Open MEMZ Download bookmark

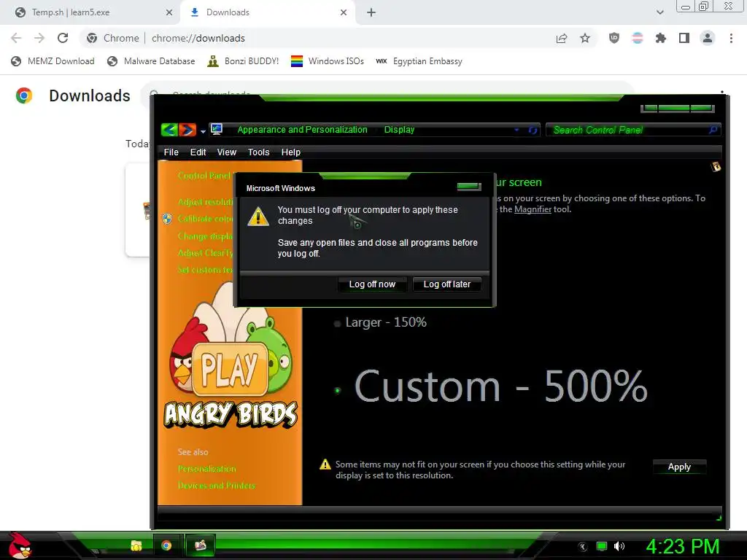(53, 61)
